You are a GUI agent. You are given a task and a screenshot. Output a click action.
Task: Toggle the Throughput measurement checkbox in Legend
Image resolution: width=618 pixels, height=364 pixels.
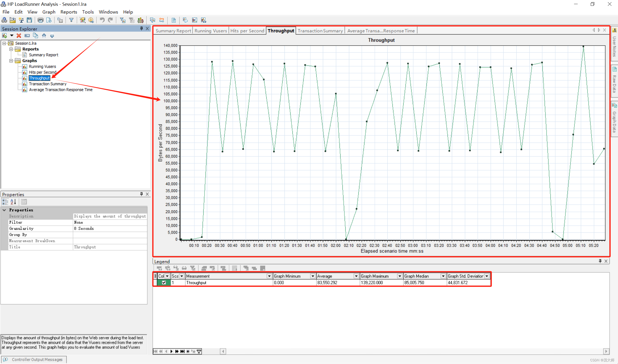coord(164,283)
